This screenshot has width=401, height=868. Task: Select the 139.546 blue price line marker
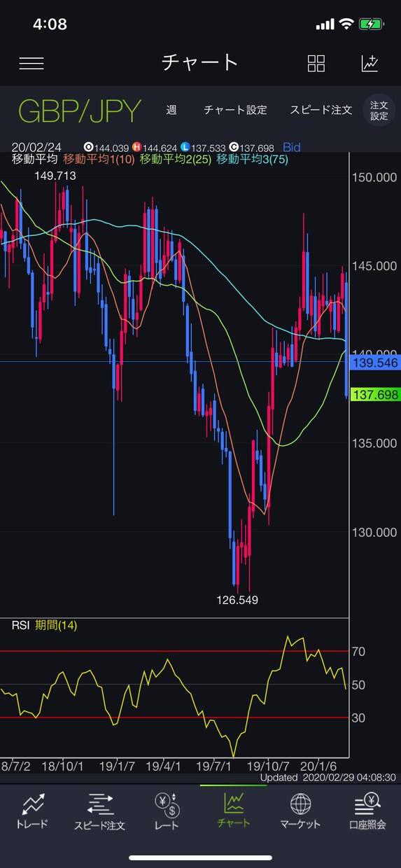[376, 363]
